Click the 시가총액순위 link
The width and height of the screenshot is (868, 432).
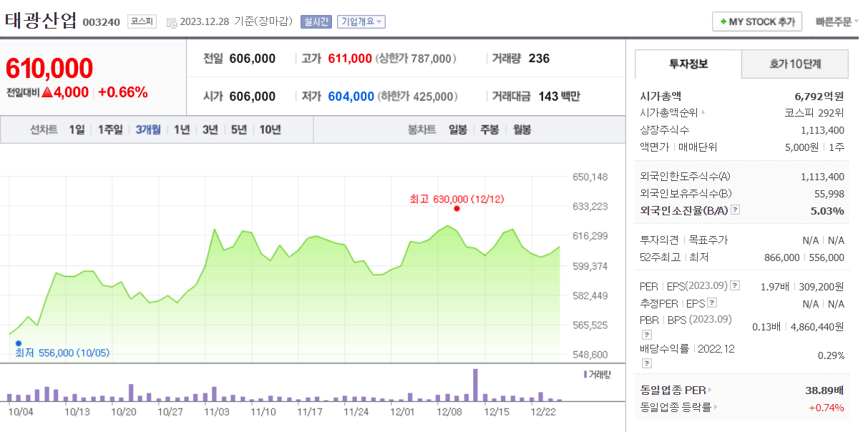click(x=668, y=112)
